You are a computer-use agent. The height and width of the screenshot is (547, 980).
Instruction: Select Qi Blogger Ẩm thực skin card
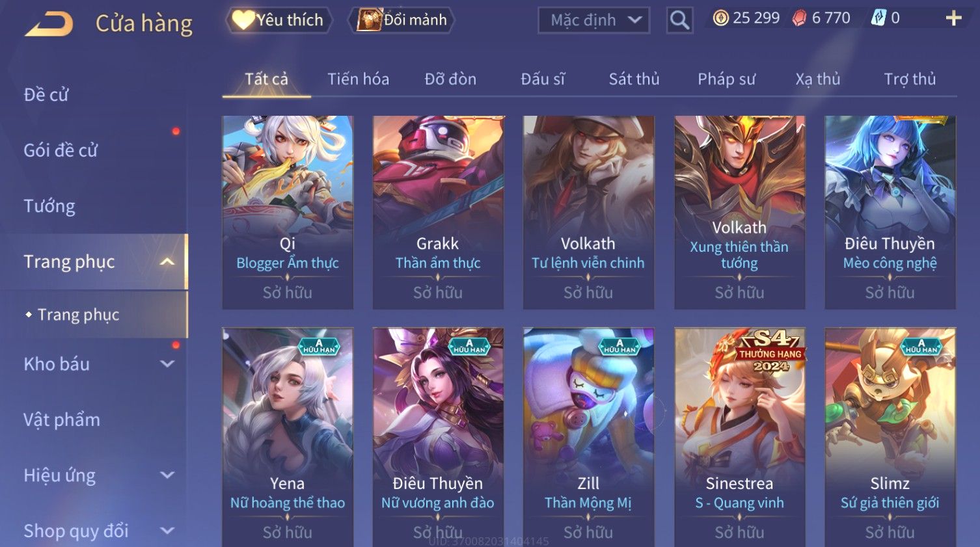click(288, 212)
